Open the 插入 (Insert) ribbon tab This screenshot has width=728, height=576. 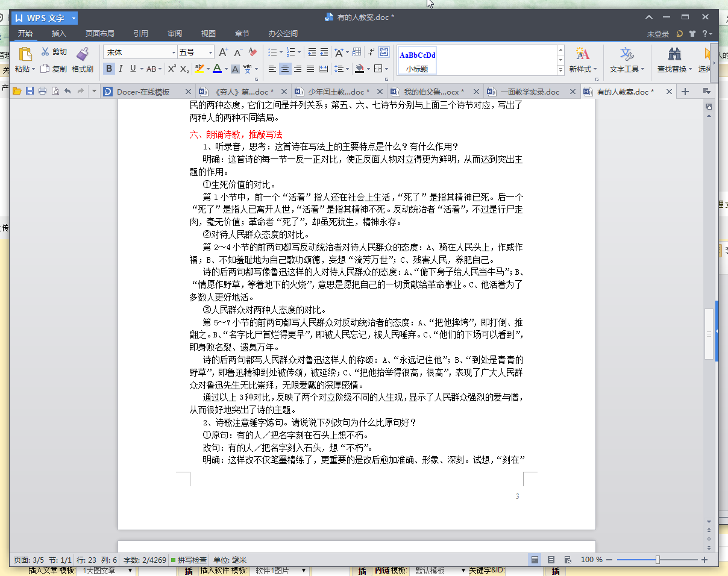pyautogui.click(x=59, y=34)
